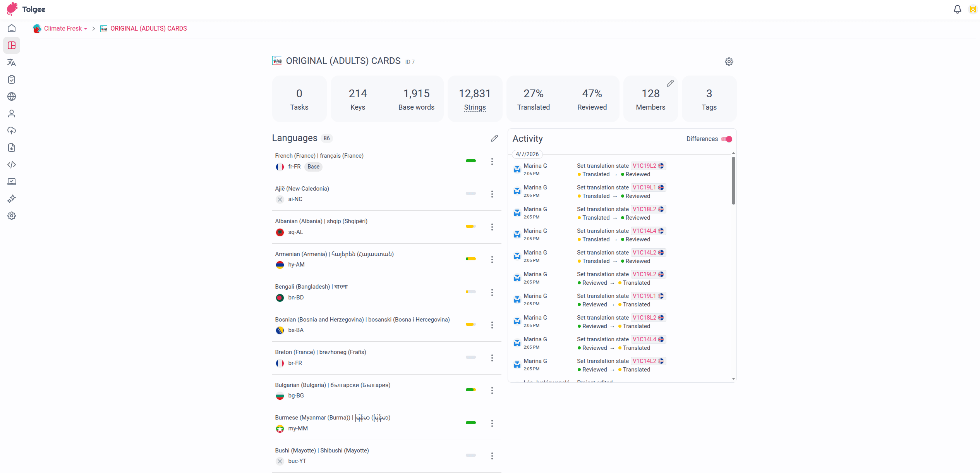The width and height of the screenshot is (980, 473).
Task: Open the Export download sidebar icon
Action: pyautogui.click(x=12, y=148)
